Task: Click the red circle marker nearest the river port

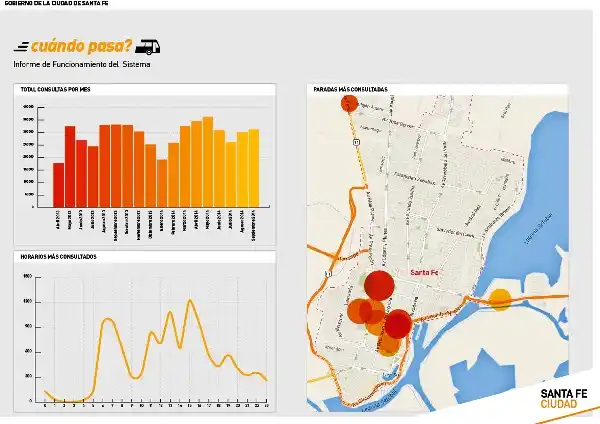Action: tap(398, 324)
